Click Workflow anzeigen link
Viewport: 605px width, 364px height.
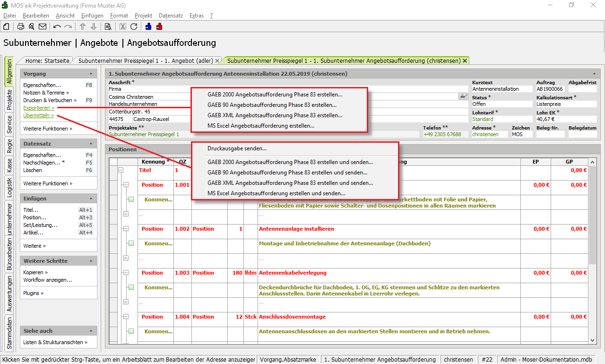47,280
